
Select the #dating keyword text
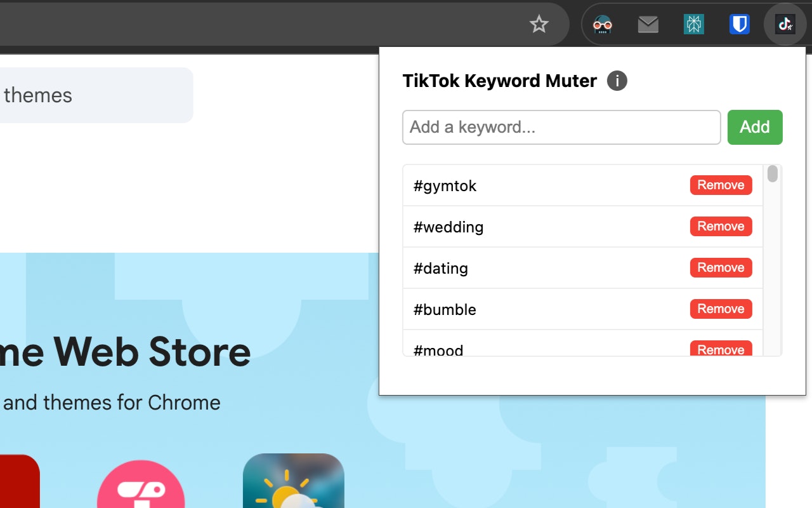[x=441, y=269]
